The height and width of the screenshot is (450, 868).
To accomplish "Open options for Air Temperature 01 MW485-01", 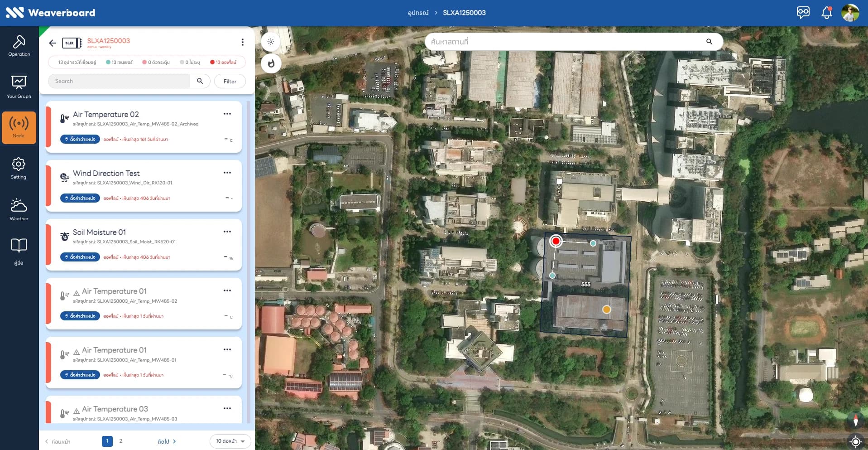I will click(x=227, y=349).
